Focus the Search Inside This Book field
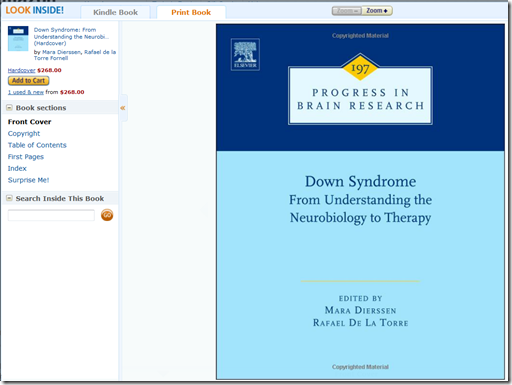Viewport: 512px width, 385px height. point(51,215)
